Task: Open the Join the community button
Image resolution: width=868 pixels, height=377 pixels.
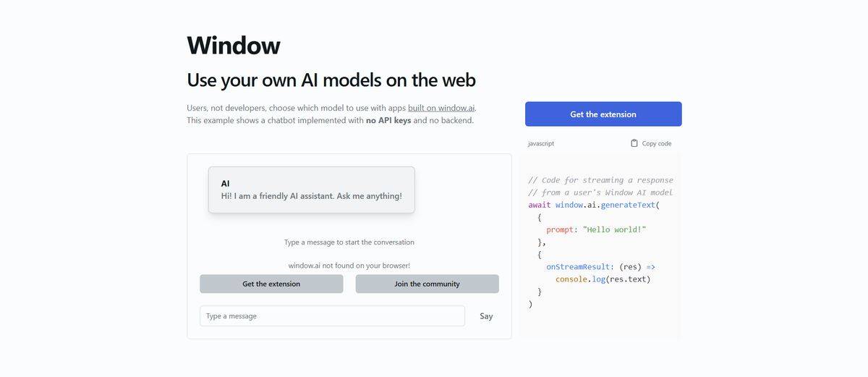Action: click(x=427, y=284)
